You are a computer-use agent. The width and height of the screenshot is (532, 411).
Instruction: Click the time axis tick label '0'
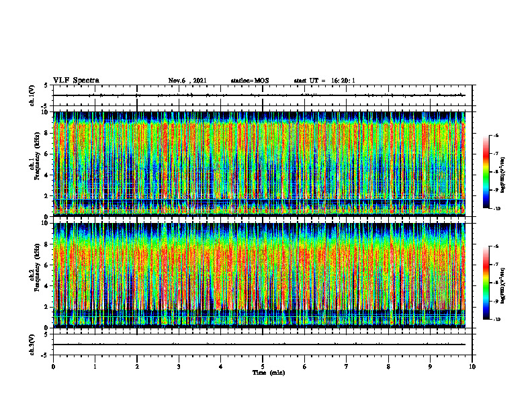53,367
